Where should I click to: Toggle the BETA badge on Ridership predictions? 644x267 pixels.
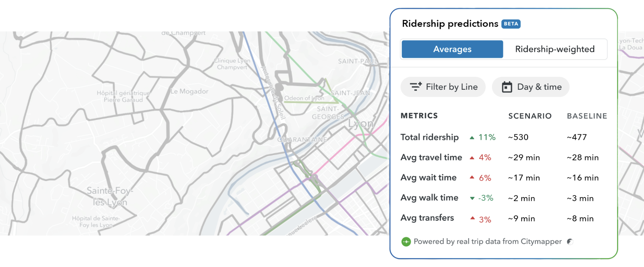(x=511, y=24)
